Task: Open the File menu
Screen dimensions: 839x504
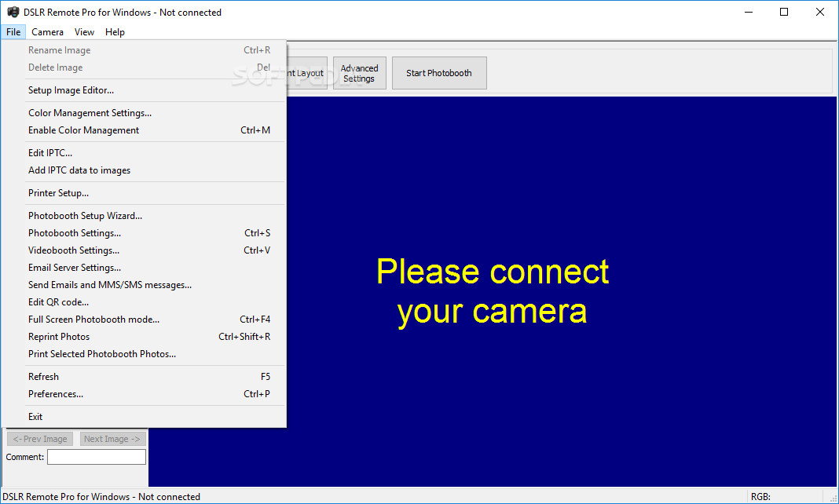Action: (x=13, y=32)
